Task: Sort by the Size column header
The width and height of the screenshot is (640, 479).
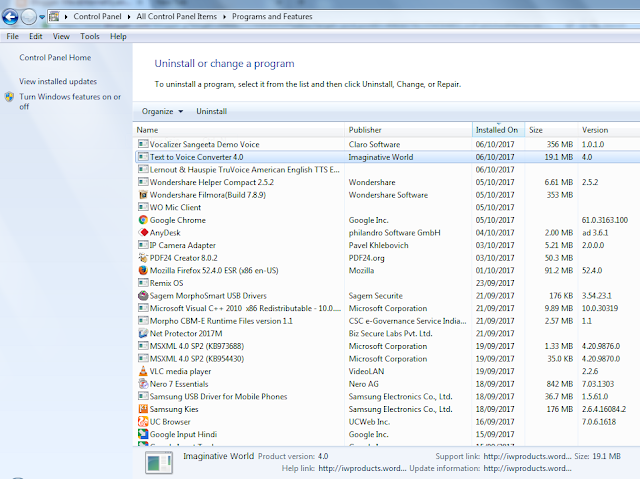Action: [x=551, y=130]
